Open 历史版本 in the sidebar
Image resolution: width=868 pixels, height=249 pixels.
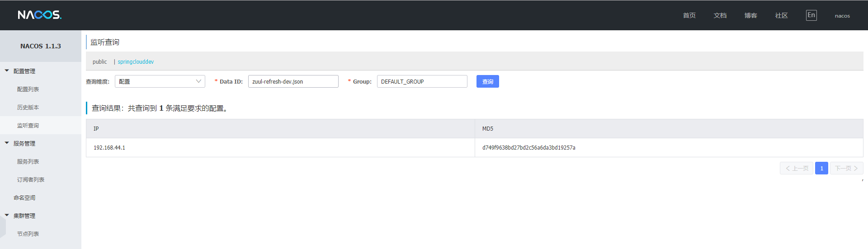(x=28, y=108)
